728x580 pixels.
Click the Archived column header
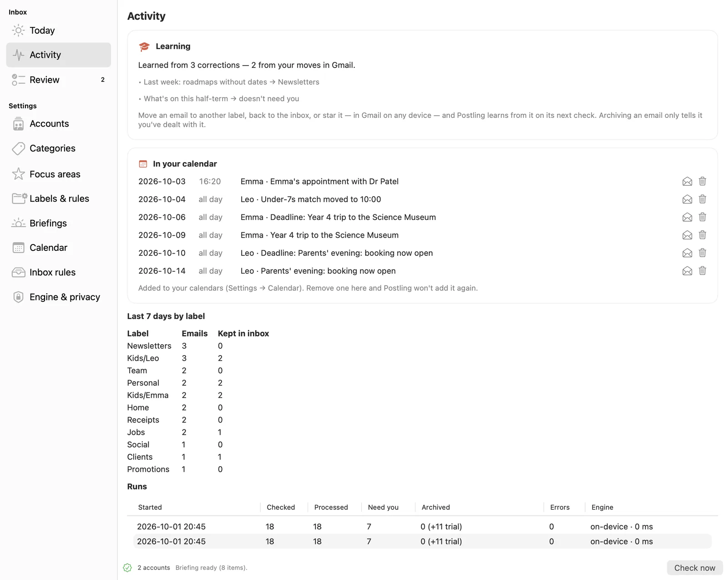[435, 507]
